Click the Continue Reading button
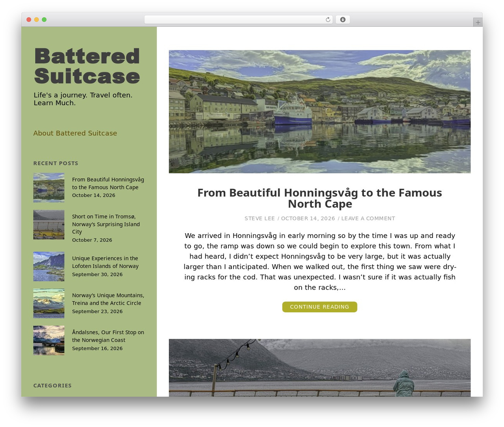504x427 pixels. coord(320,307)
